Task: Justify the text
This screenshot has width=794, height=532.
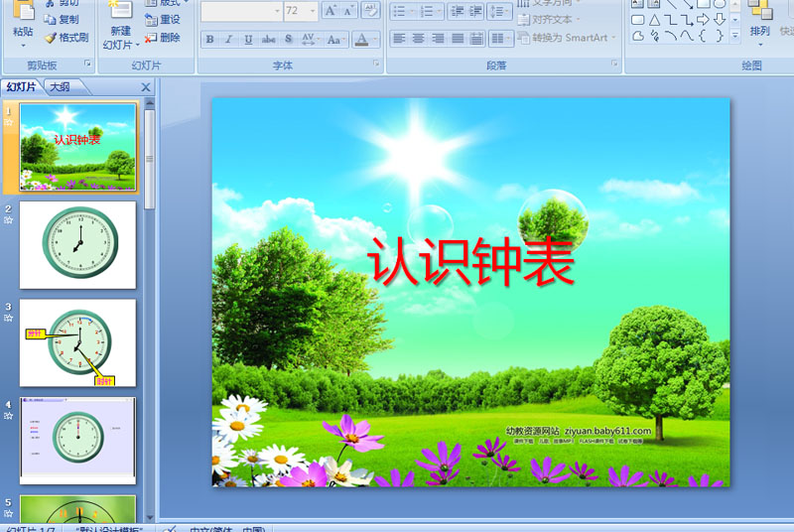Action: point(458,39)
